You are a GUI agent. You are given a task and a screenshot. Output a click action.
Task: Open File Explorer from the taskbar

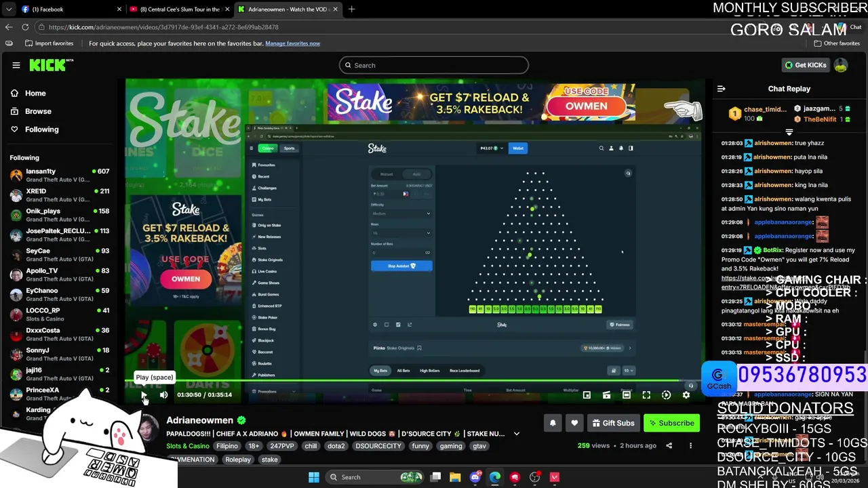(455, 477)
